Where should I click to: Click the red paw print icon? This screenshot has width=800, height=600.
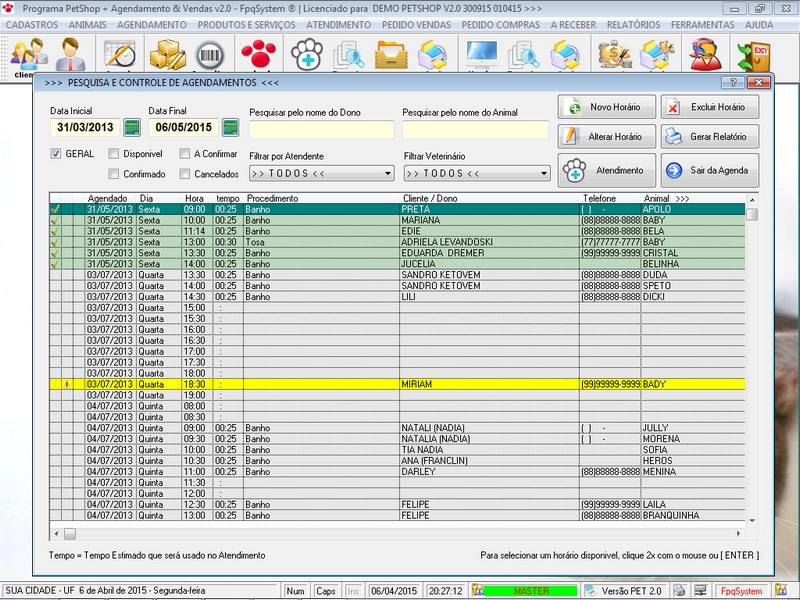[x=259, y=54]
